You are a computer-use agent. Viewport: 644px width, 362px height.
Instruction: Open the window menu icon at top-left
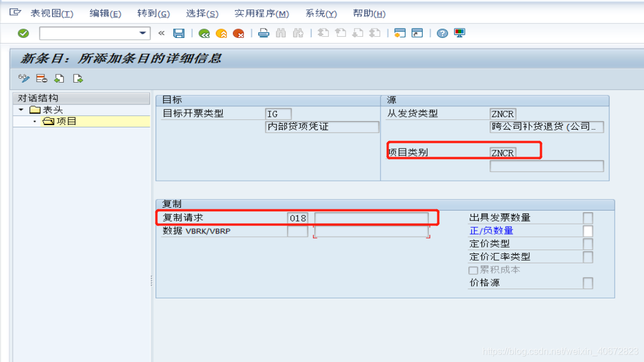[15, 12]
